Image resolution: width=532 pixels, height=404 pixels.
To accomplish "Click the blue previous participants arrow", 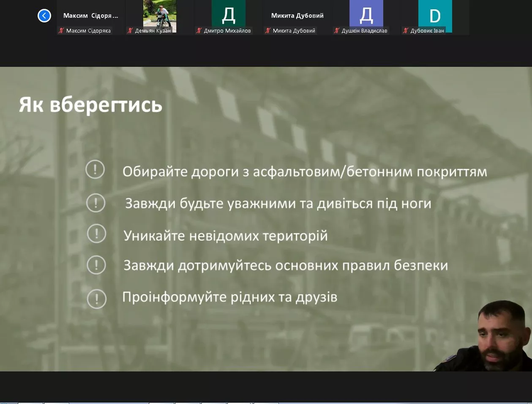I will (x=44, y=16).
